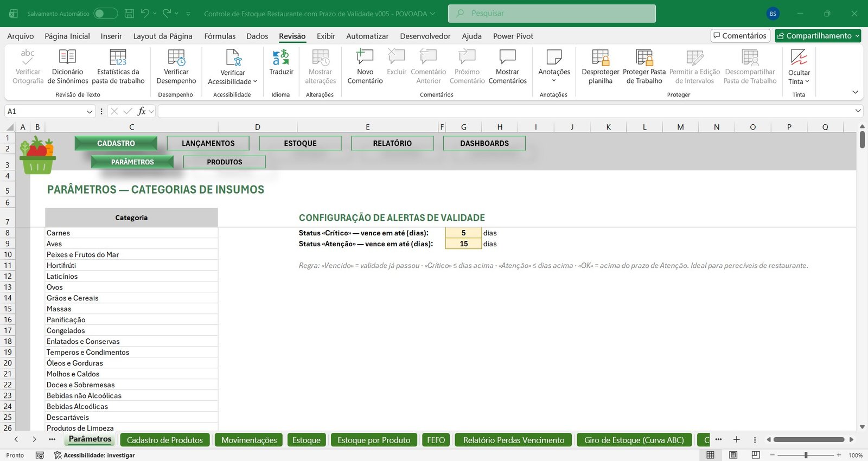
Task: Click Desproteger planilha
Action: coord(600,67)
